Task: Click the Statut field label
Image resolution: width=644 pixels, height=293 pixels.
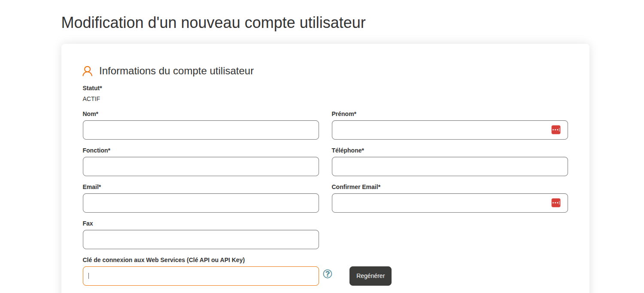Action: pos(92,88)
